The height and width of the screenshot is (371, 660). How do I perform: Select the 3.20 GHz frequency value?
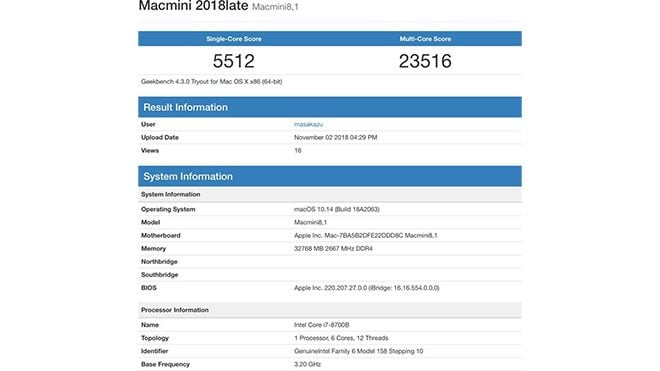tap(307, 364)
